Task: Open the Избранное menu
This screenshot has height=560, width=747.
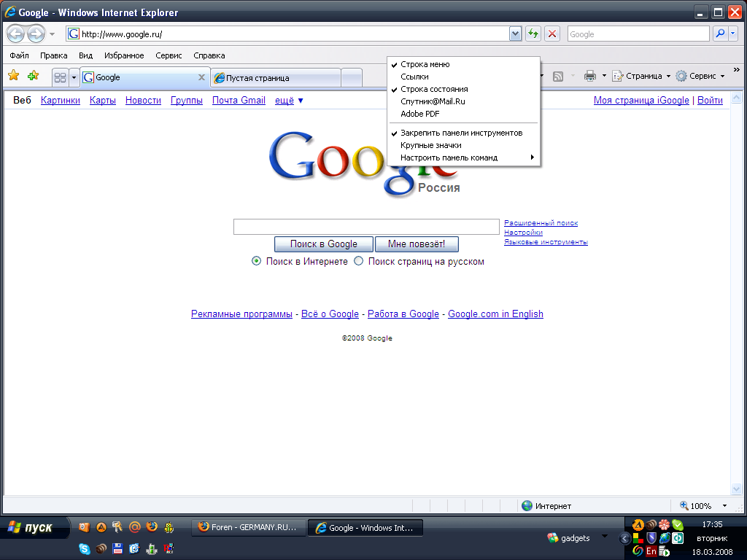Action: [x=124, y=55]
